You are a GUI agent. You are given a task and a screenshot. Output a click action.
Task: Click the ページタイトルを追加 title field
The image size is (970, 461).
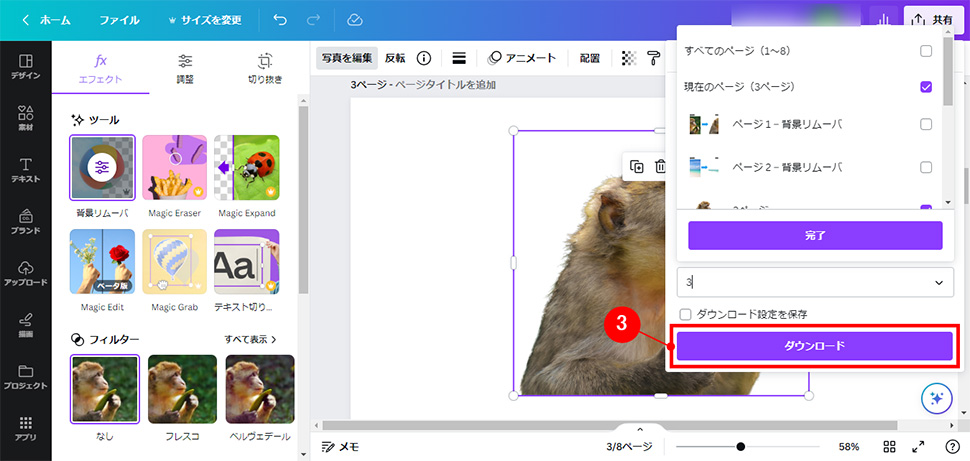coord(445,85)
